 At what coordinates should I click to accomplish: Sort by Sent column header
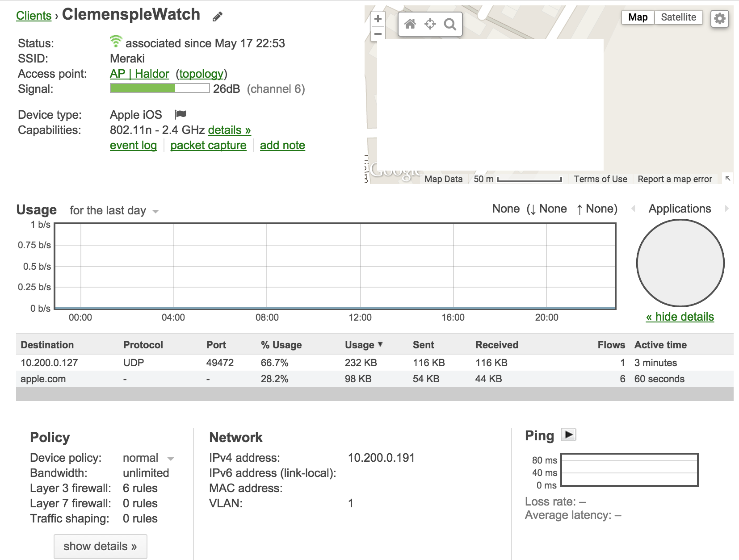pos(424,345)
